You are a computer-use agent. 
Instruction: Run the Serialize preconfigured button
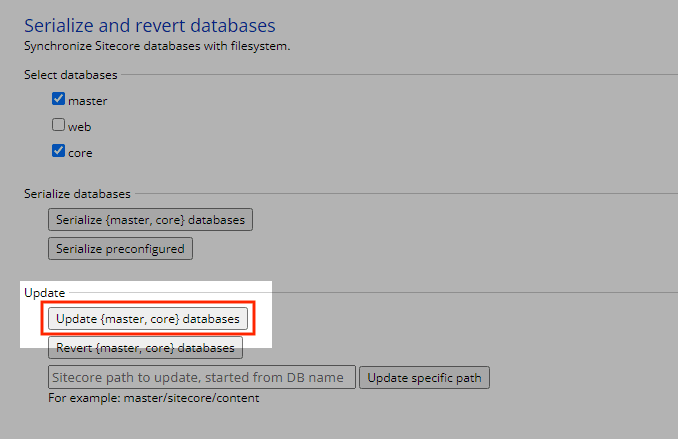coord(120,248)
